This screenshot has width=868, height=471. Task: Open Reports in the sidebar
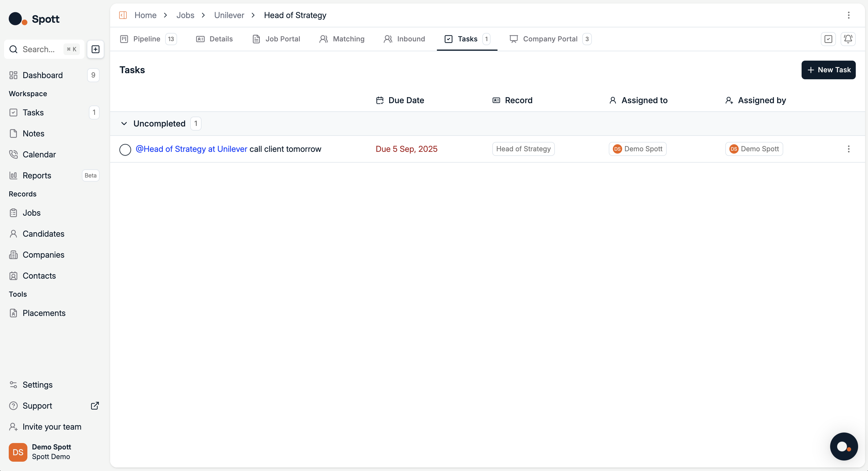pos(54,175)
